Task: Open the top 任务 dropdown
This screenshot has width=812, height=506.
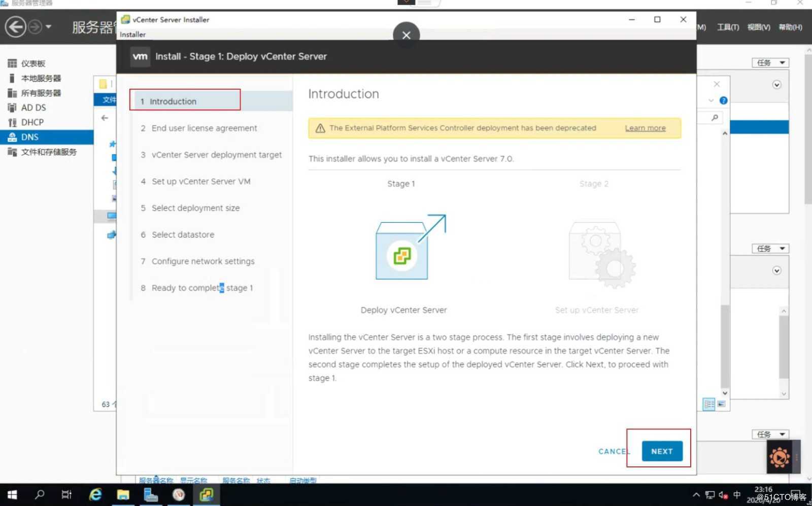Action: (x=770, y=63)
